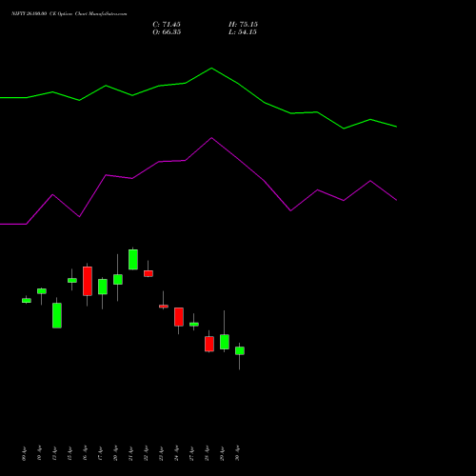Click the 20 Apr date axis label
The image size is (476, 476).
(x=116, y=454)
